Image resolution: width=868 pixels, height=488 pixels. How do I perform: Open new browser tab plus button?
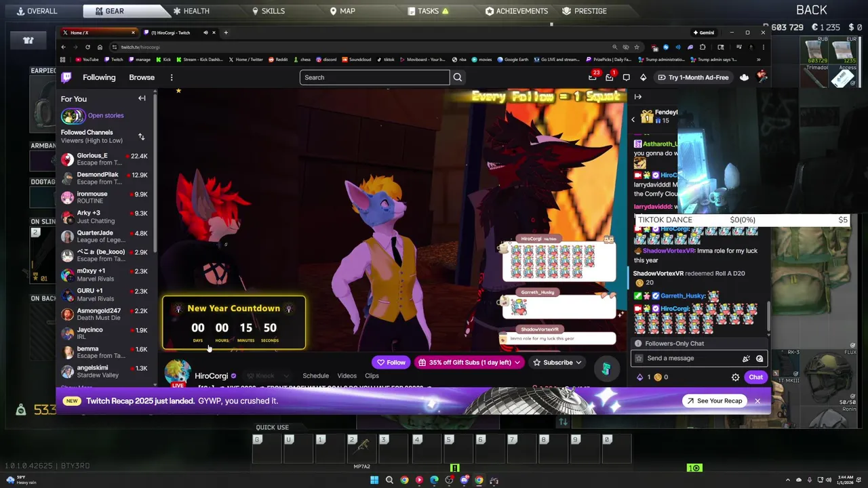tap(226, 33)
